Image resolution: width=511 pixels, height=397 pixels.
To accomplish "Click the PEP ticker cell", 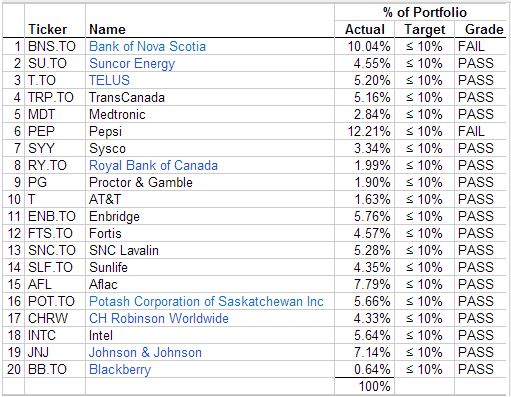I will (55, 131).
